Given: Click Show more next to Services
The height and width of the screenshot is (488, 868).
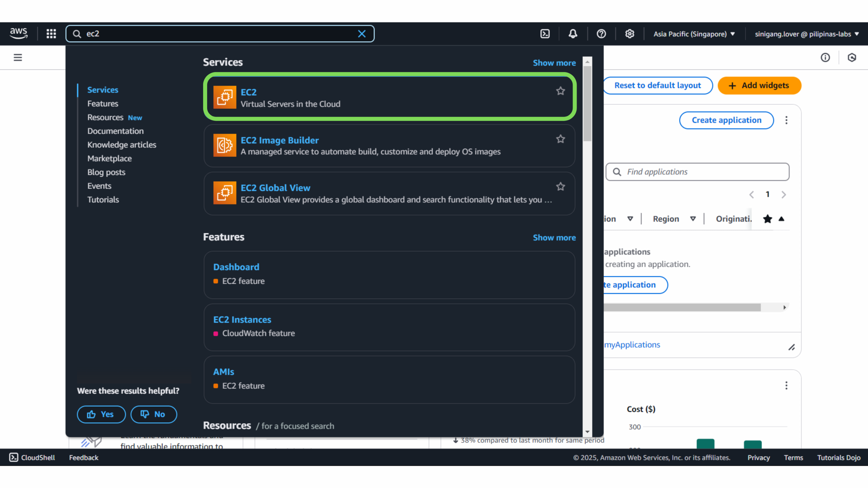Looking at the screenshot, I should click(554, 63).
